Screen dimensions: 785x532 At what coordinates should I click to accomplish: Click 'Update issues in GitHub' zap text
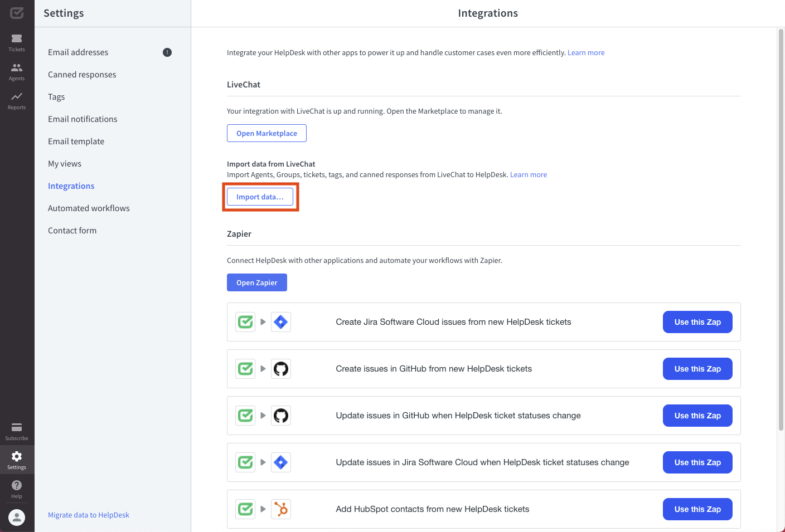tap(458, 416)
